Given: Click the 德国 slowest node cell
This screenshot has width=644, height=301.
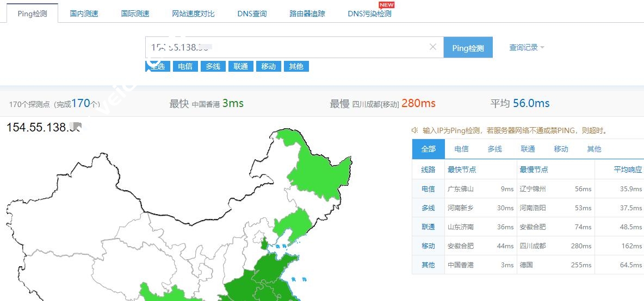Looking at the screenshot, I should [526, 265].
